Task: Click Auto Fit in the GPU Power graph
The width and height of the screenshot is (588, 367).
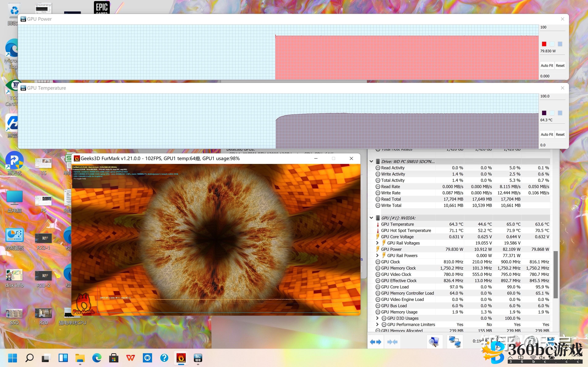Action: (547, 66)
